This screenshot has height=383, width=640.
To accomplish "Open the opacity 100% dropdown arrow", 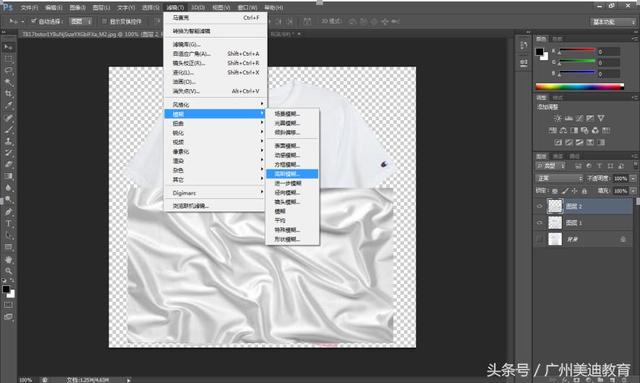I will (x=633, y=178).
